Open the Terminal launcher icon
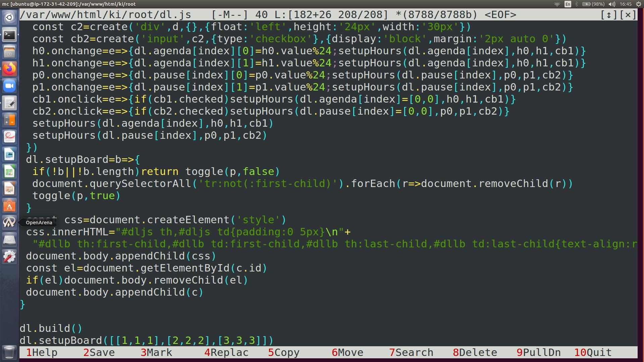Screen dimensions: 644x362 click(9, 35)
